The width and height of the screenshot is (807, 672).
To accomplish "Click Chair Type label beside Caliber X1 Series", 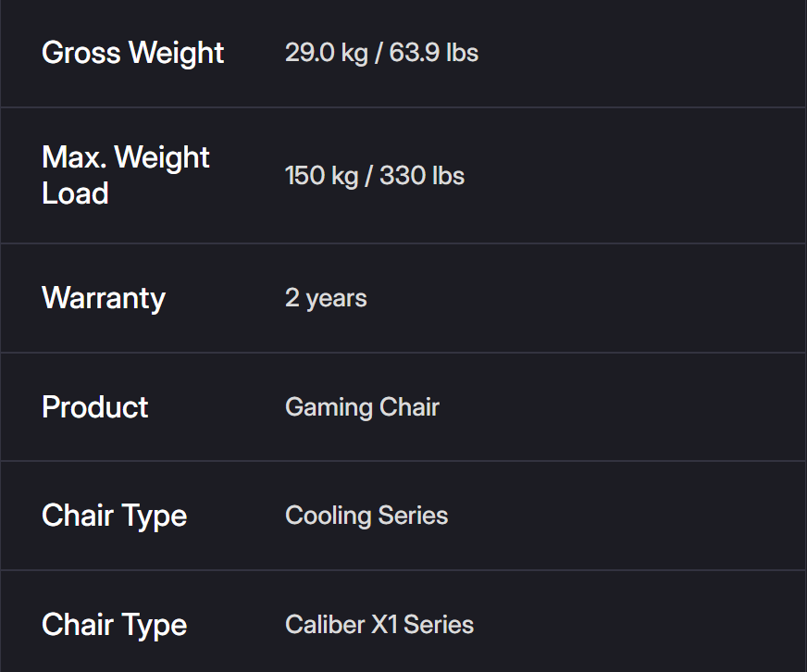I will [x=114, y=625].
